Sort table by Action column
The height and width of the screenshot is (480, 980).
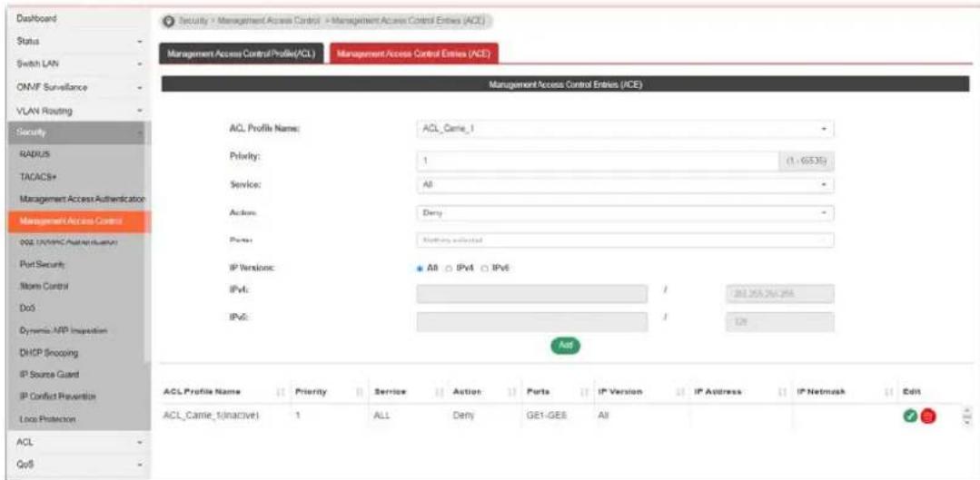coord(514,391)
